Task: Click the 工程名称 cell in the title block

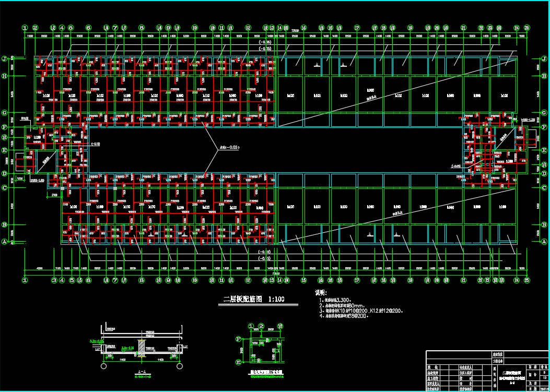Action: [498, 361]
